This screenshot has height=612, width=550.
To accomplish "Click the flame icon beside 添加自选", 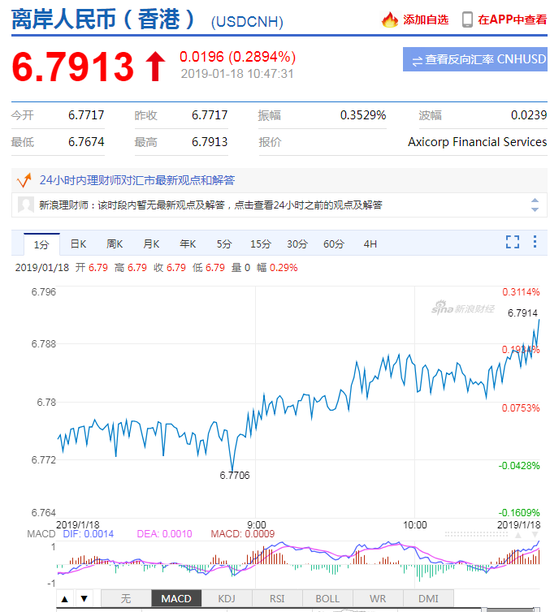I will (x=389, y=20).
